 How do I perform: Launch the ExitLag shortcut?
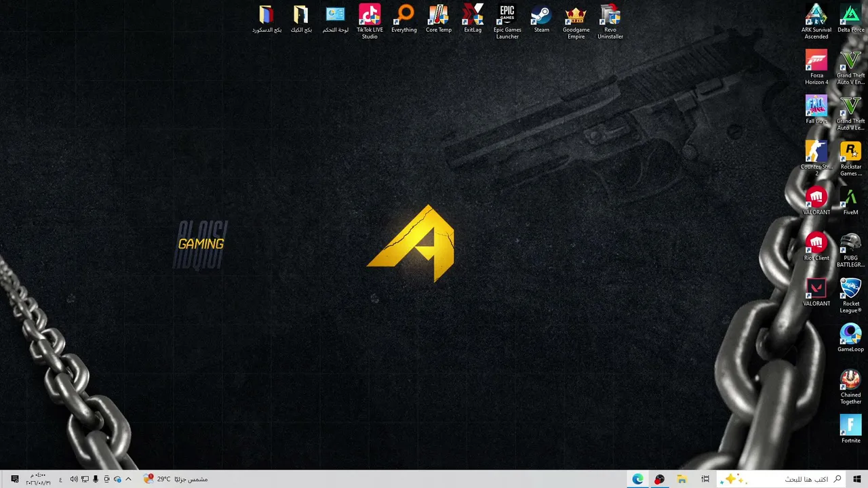point(473,19)
